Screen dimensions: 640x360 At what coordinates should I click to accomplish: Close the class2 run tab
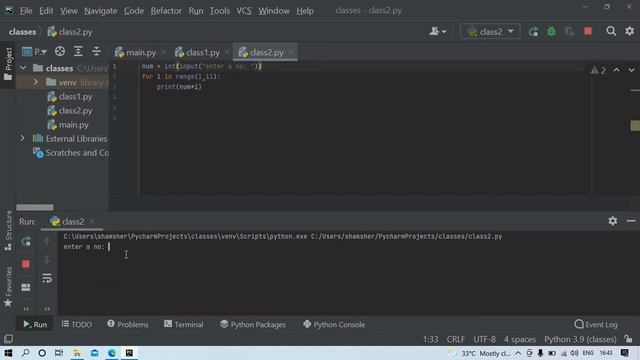click(92, 221)
